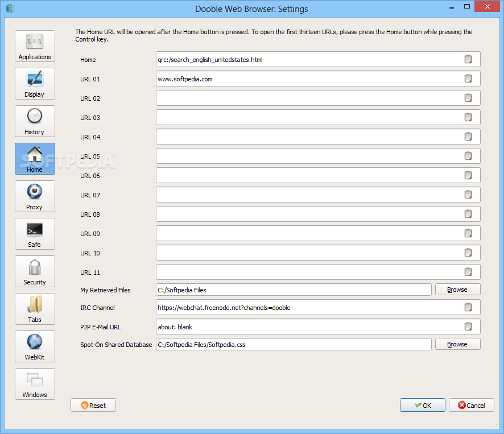Click the paste icon in P2P E-Mail URL field

click(468, 326)
